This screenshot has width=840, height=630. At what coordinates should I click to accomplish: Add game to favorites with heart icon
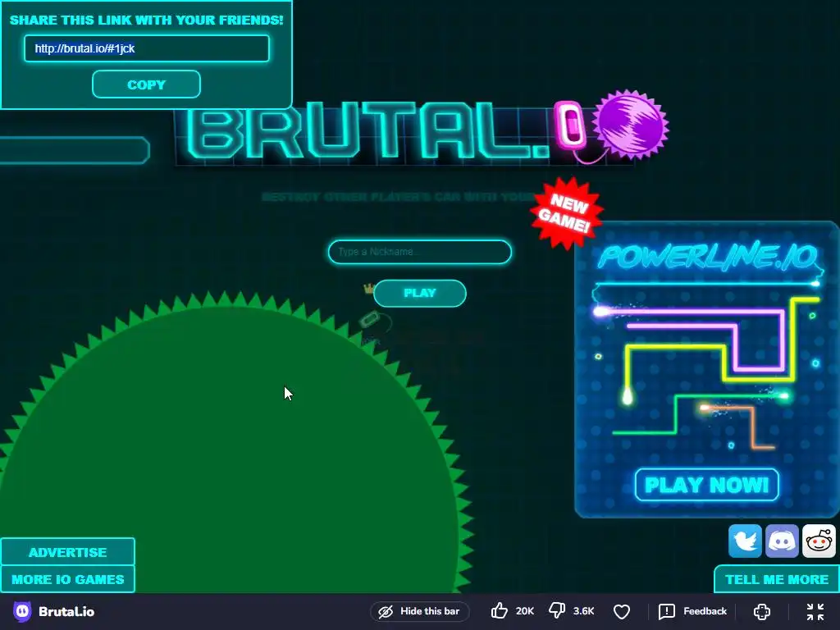[x=622, y=611]
